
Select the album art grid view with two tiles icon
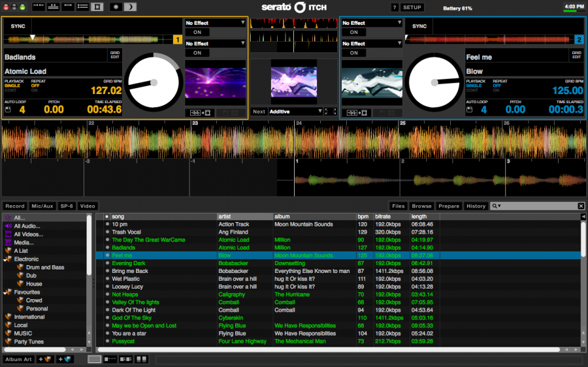click(125, 359)
